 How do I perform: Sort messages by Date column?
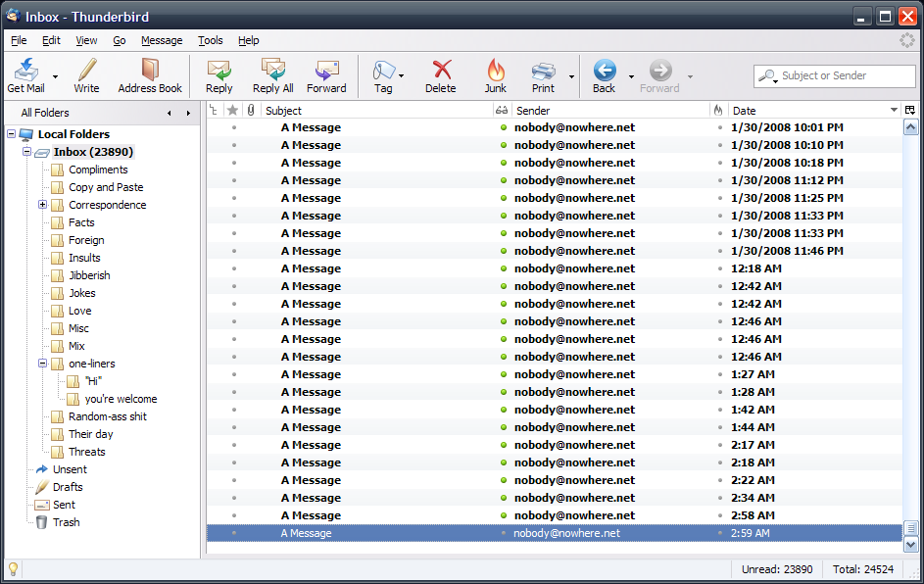[x=814, y=110]
